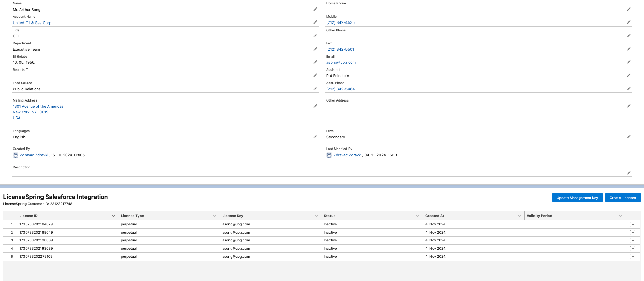Expand the Status column header menu

418,216
